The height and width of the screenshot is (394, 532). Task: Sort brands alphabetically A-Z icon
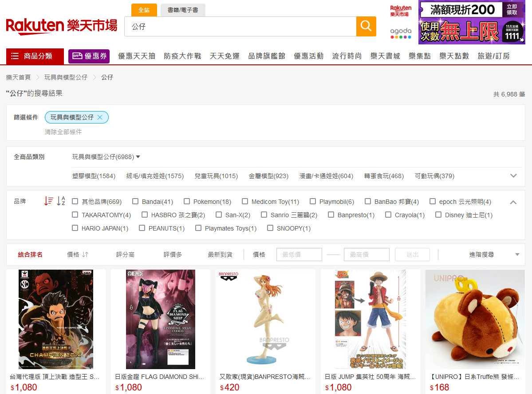(61, 201)
